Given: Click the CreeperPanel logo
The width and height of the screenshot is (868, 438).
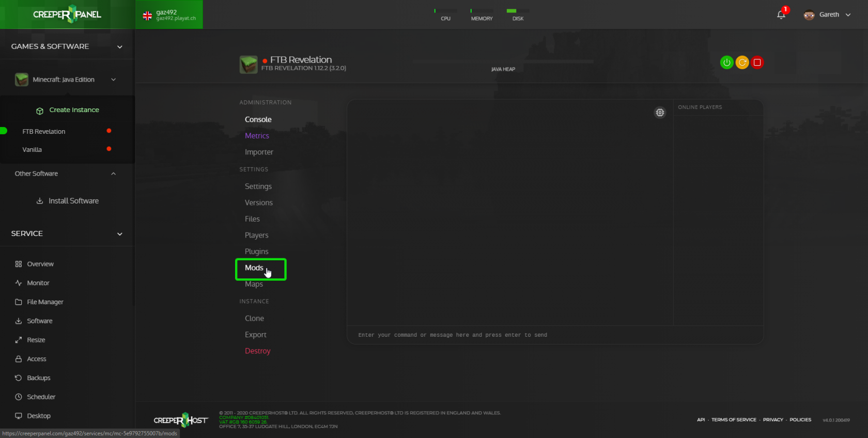Looking at the screenshot, I should click(67, 14).
